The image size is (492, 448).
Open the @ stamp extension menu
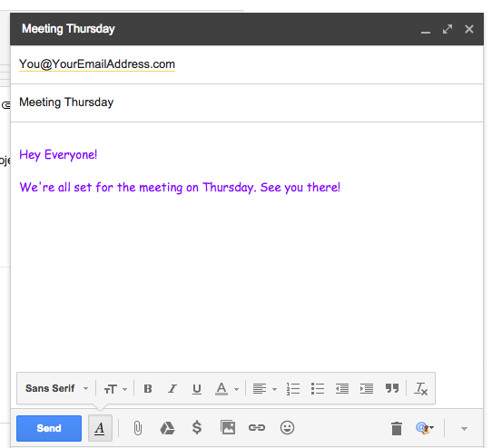click(425, 428)
